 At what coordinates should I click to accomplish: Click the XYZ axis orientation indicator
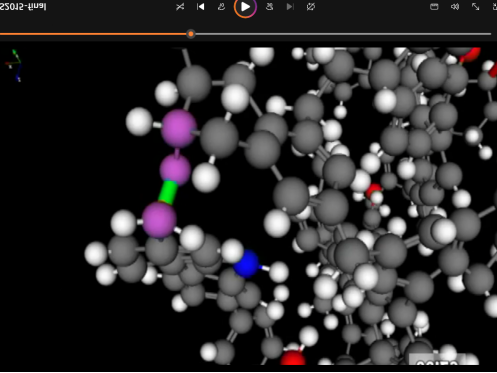point(14,66)
